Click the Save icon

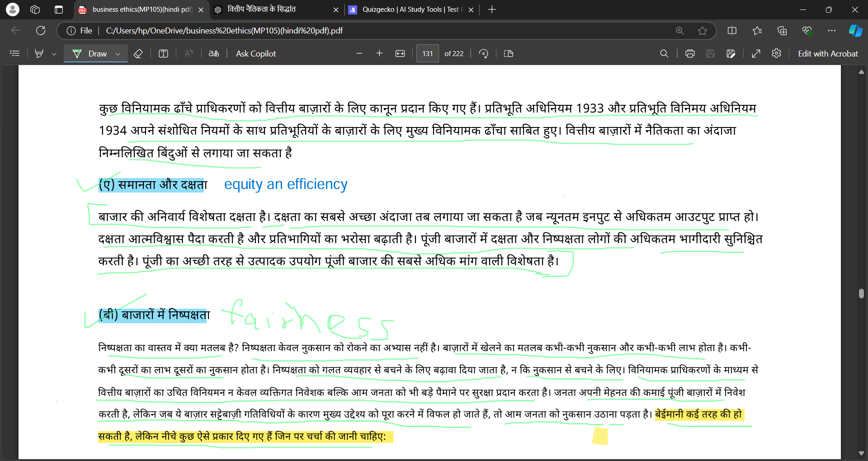pyautogui.click(x=710, y=53)
